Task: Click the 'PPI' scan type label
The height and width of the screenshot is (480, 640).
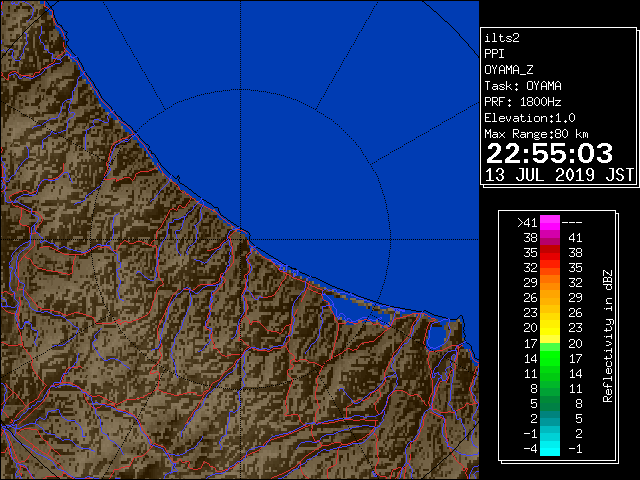Action: [x=494, y=54]
